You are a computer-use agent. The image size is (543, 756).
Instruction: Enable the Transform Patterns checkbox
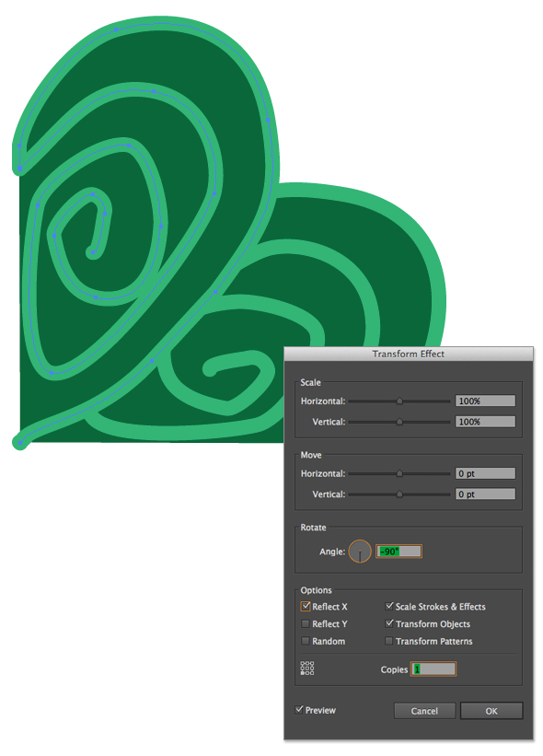coord(389,641)
